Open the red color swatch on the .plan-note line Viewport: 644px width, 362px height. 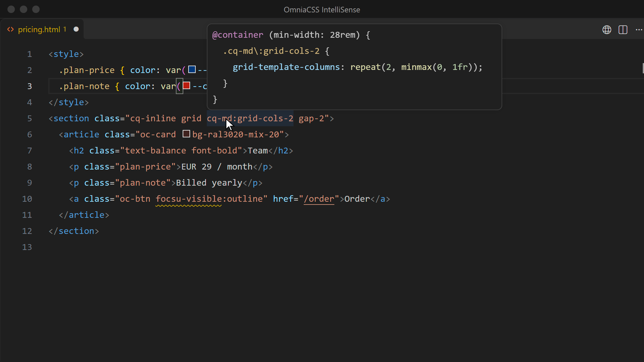pyautogui.click(x=186, y=85)
